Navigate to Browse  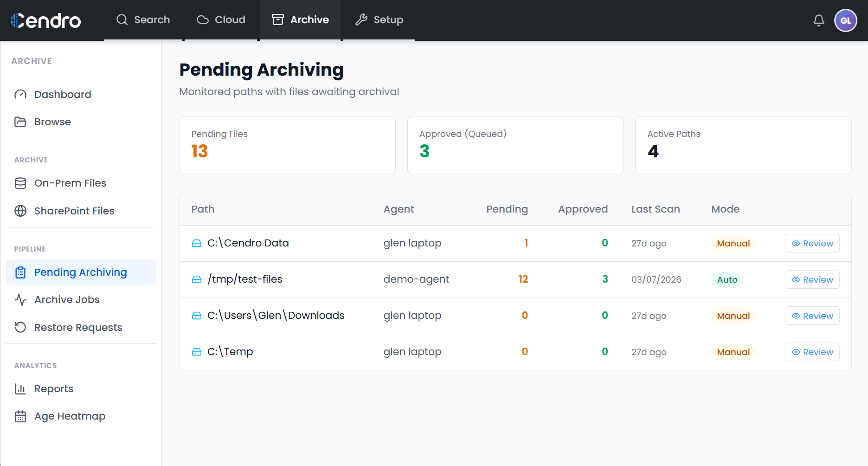81,122
